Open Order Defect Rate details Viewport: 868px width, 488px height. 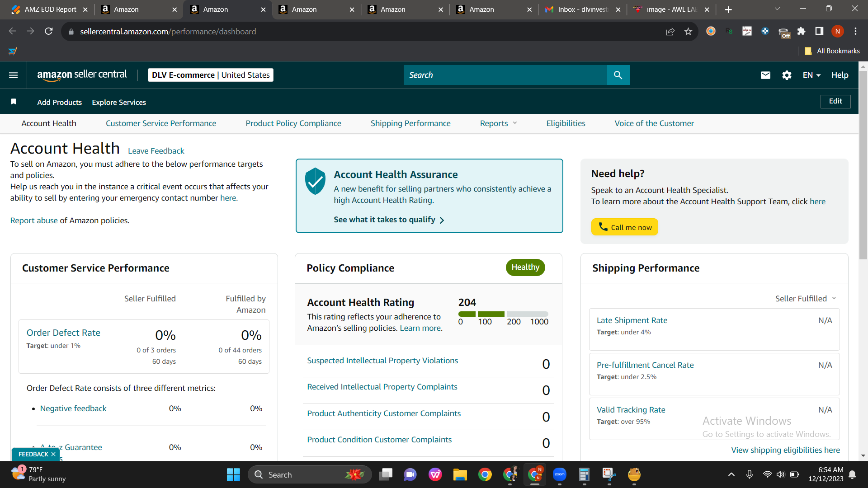[63, 333]
